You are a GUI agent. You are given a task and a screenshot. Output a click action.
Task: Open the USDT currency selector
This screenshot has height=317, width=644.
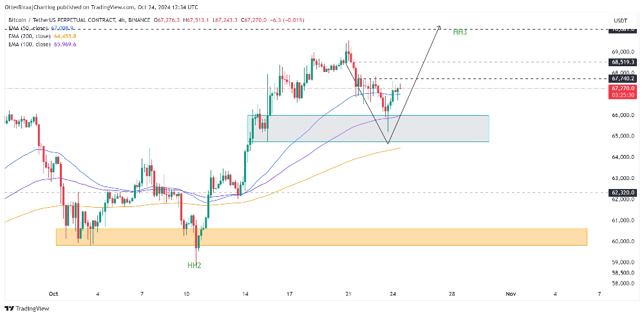click(x=620, y=20)
